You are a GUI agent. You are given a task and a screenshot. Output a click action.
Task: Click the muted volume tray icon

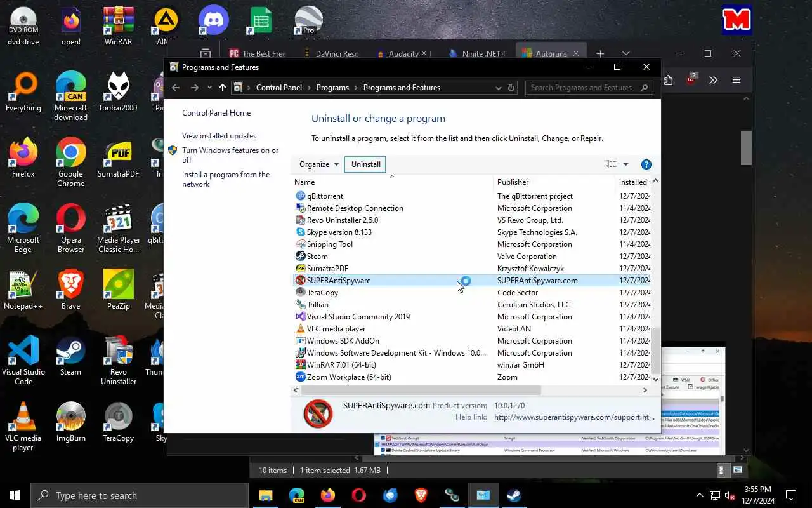click(730, 495)
